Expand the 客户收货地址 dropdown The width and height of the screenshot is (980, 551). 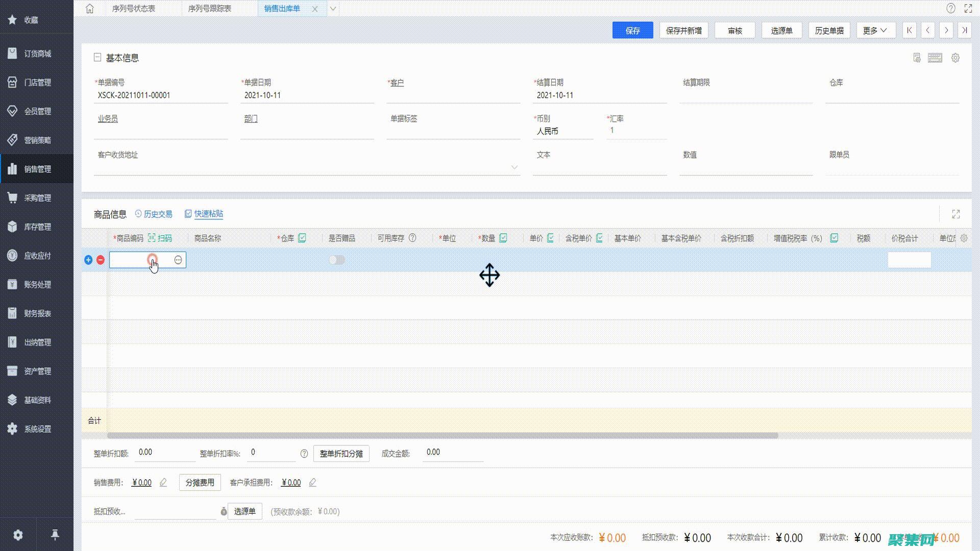click(x=514, y=167)
